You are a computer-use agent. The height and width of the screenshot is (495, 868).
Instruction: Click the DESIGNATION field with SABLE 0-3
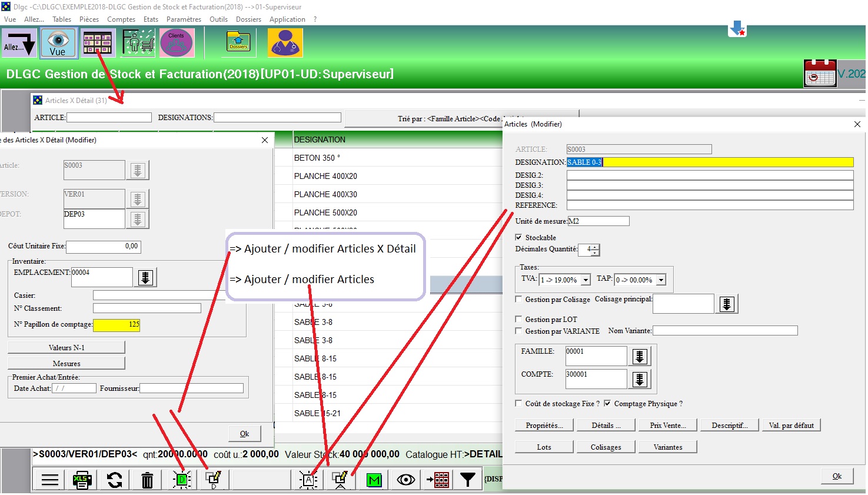point(710,162)
